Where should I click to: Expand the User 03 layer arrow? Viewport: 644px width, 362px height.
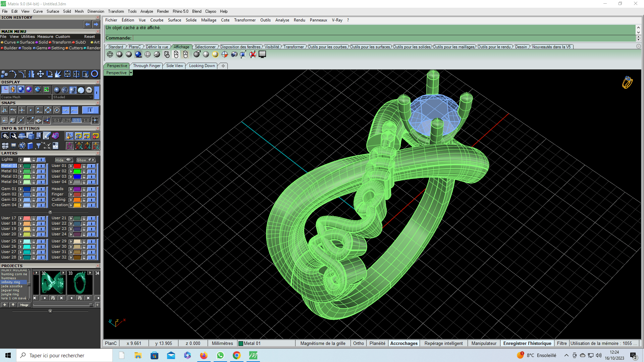click(x=71, y=177)
